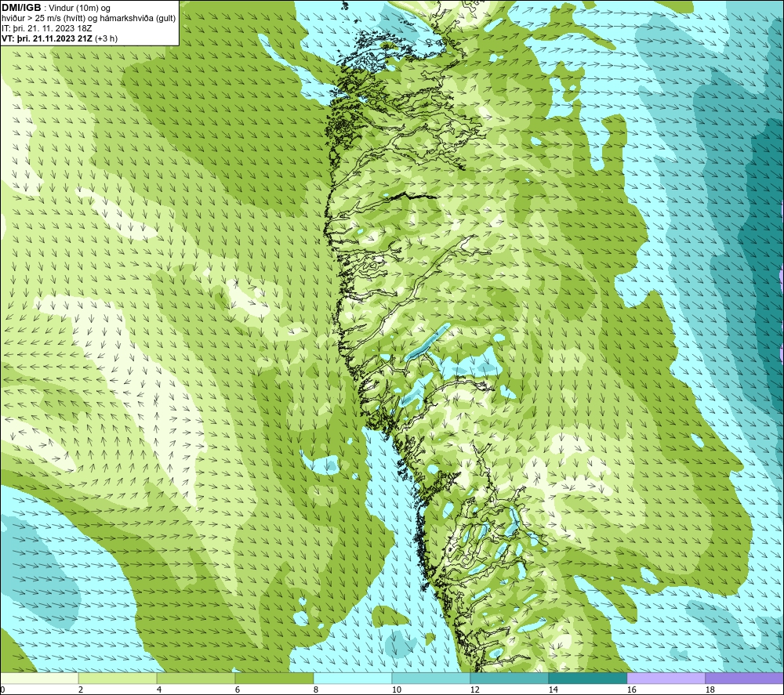The width and height of the screenshot is (784, 695).
Task: Click legend label '16'
Action: pos(631,690)
